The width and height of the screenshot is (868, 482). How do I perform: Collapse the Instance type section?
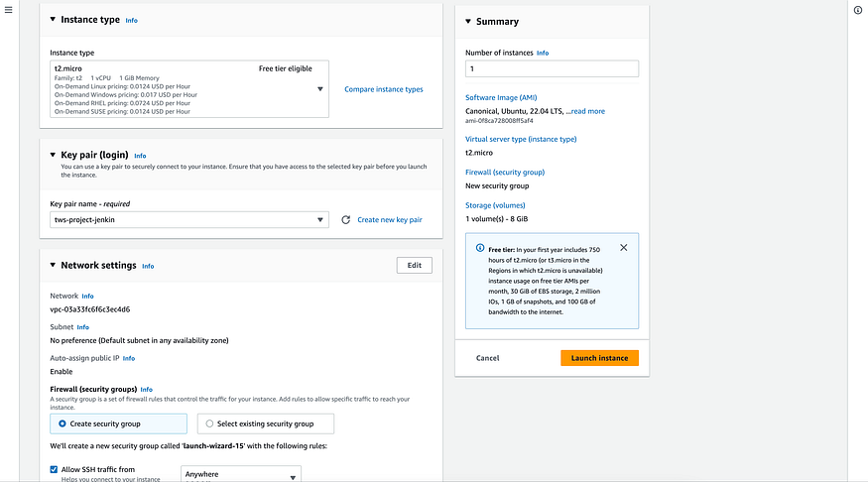[x=53, y=20]
